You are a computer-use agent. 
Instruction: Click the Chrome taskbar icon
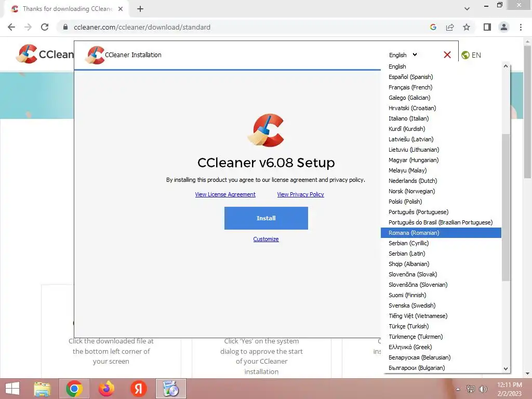click(x=74, y=389)
